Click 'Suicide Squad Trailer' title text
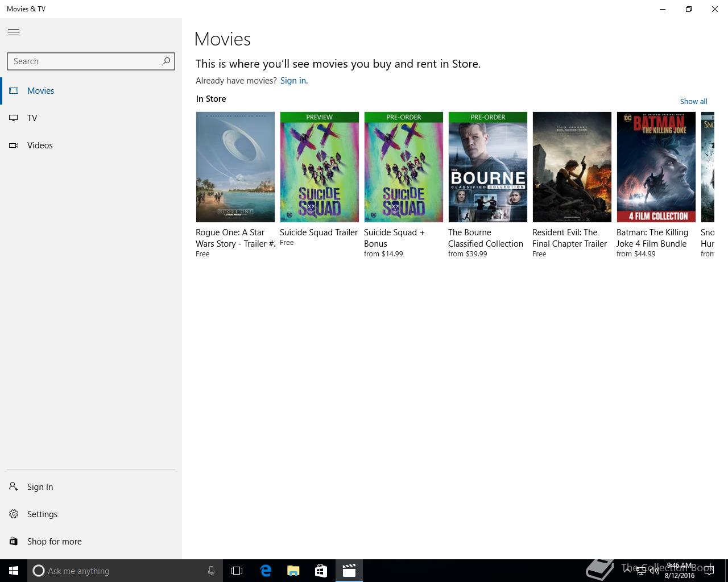The width and height of the screenshot is (728, 582). [x=318, y=232]
